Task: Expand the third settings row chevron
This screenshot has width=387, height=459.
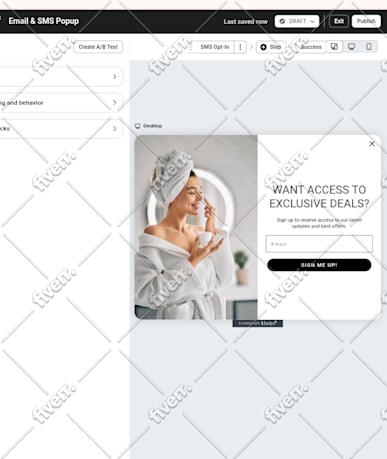Action: click(x=115, y=129)
